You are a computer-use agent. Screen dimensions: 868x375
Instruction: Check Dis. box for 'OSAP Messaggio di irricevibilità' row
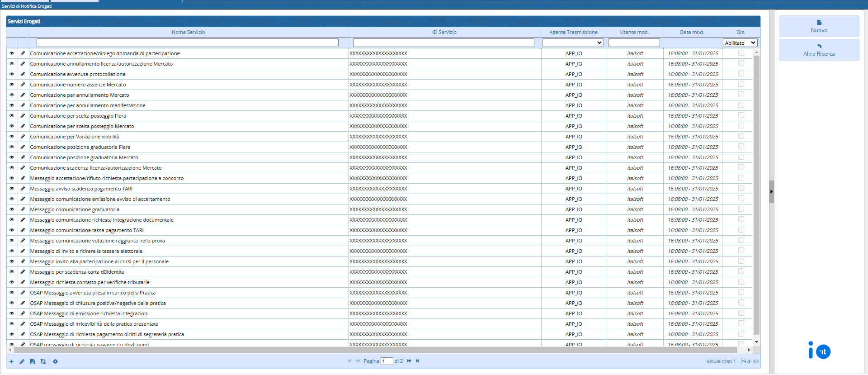click(x=741, y=323)
